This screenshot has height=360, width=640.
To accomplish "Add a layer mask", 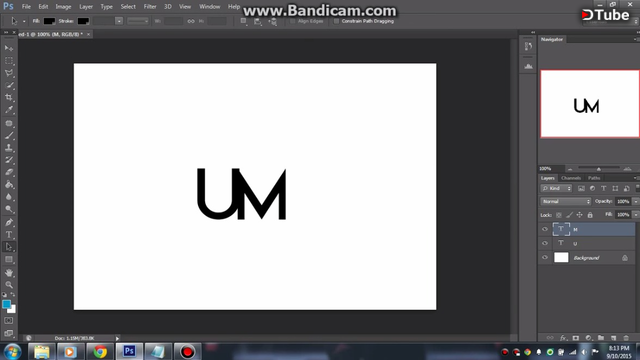I will tap(576, 338).
